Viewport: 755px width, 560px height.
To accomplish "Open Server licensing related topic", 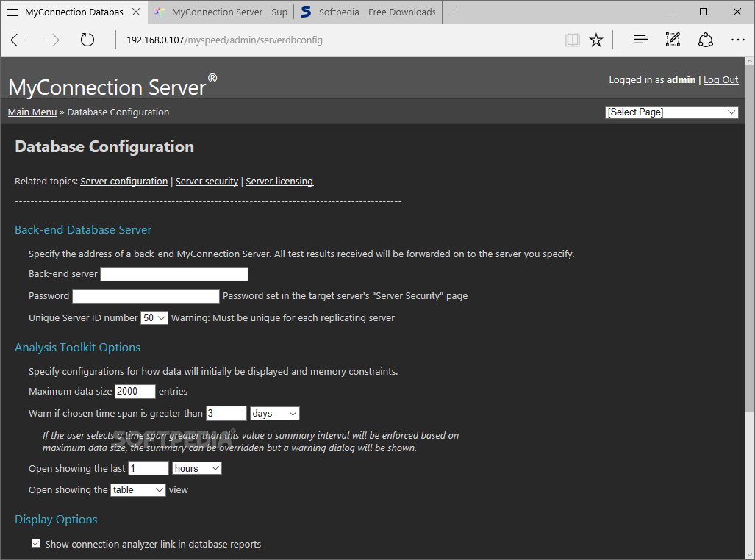I will coord(279,181).
